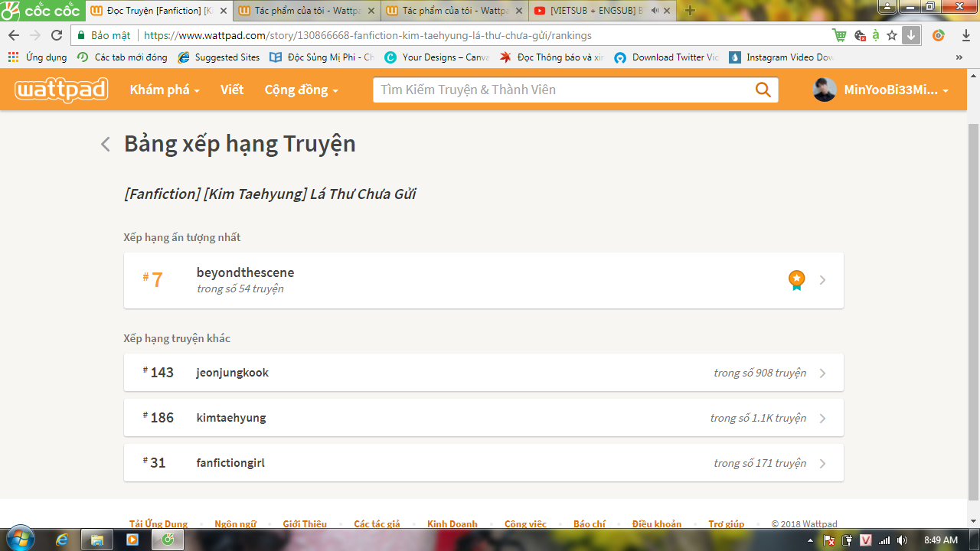Open the beyondthescene ranking row
Image resolution: width=980 pixels, height=551 pixels.
[x=483, y=280]
